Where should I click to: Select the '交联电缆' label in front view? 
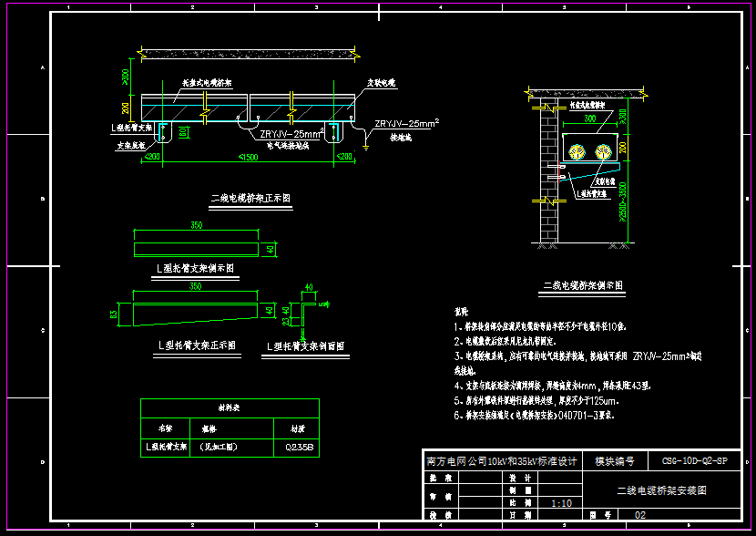point(381,83)
